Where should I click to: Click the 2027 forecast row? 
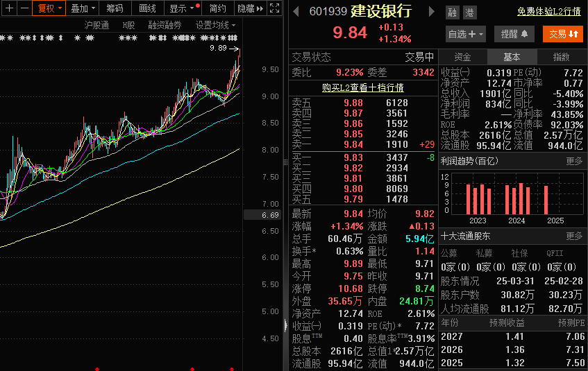pyautogui.click(x=512, y=336)
